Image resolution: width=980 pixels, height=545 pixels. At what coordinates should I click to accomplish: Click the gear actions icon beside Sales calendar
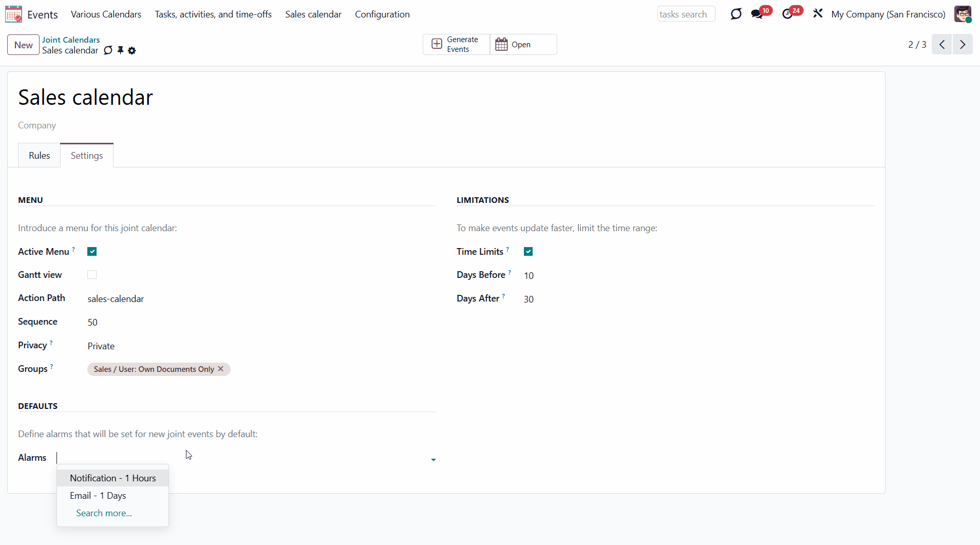pyautogui.click(x=132, y=51)
